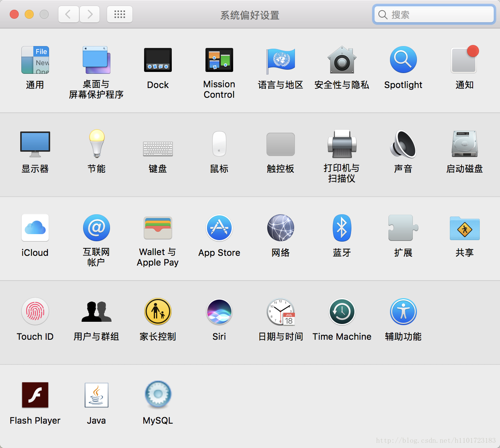Click the show-all grid button
Viewport: 500px width, 448px height.
coord(120,14)
